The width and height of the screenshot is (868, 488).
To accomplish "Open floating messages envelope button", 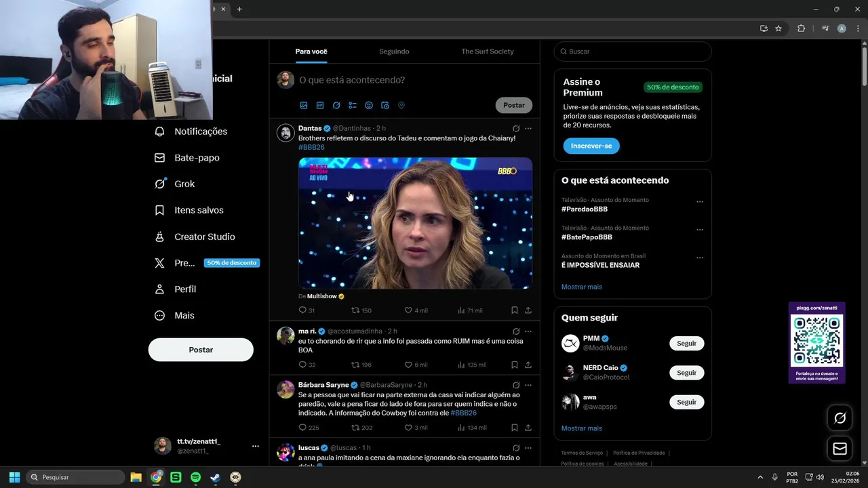I will (x=840, y=449).
